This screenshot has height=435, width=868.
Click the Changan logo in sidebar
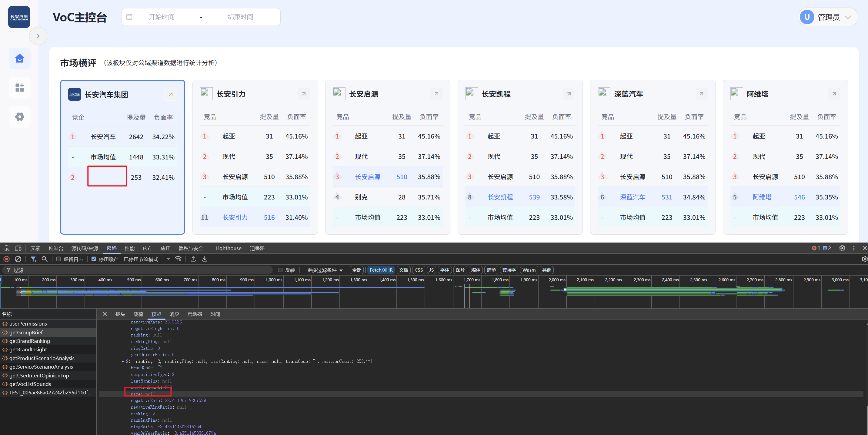19,17
